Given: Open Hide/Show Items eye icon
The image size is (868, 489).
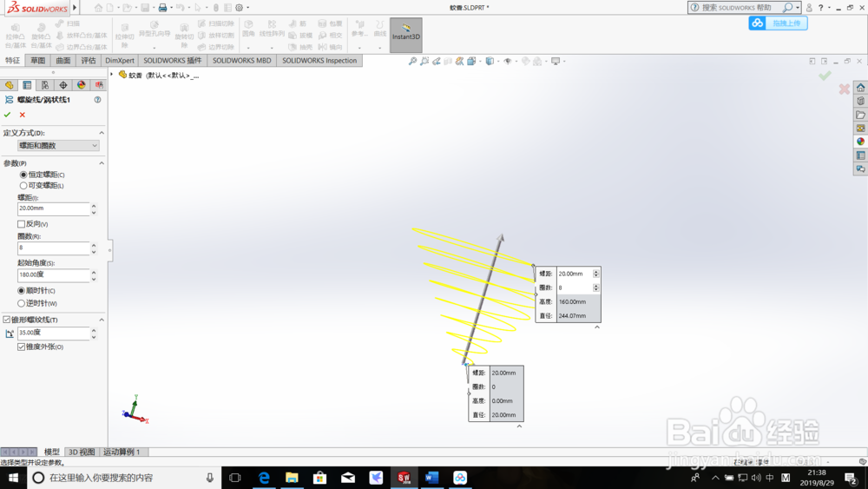Looking at the screenshot, I should 507,61.
